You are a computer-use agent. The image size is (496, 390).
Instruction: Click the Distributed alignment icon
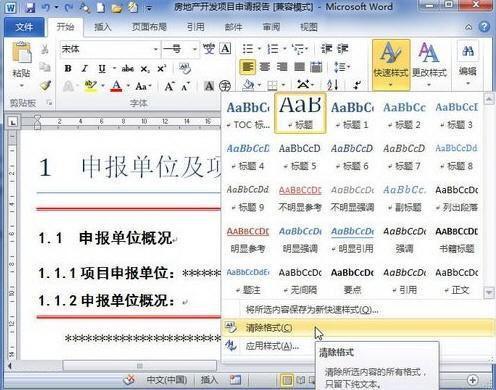coord(316,67)
